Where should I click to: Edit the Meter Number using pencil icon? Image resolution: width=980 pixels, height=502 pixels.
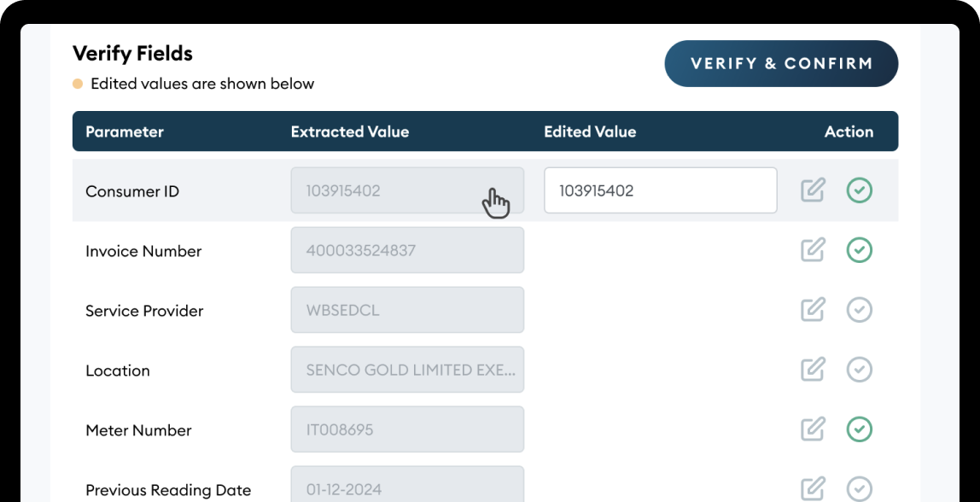pos(813,429)
